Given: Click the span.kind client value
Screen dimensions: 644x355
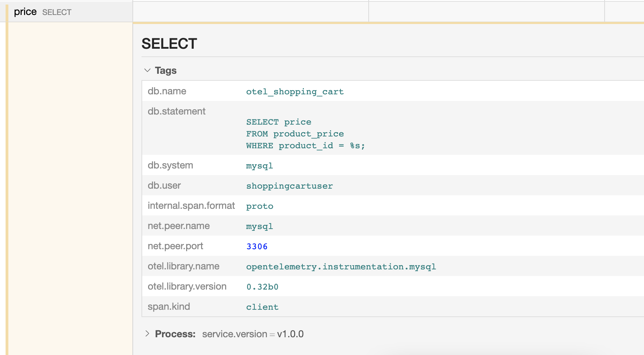Looking at the screenshot, I should coord(262,307).
